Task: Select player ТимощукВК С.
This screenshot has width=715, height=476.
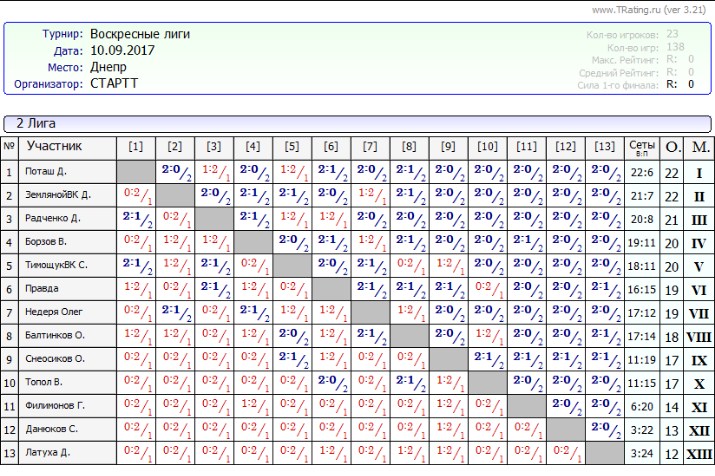Action: (58, 265)
